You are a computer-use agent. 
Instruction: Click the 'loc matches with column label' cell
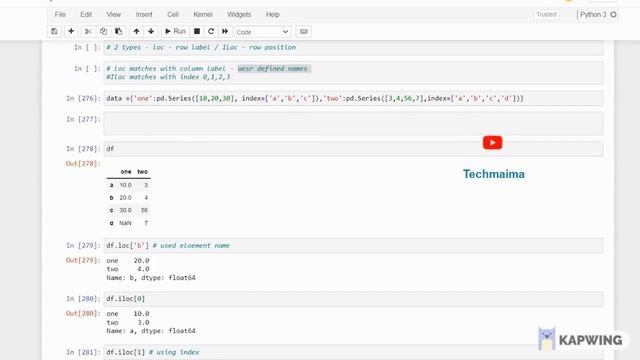[353, 73]
